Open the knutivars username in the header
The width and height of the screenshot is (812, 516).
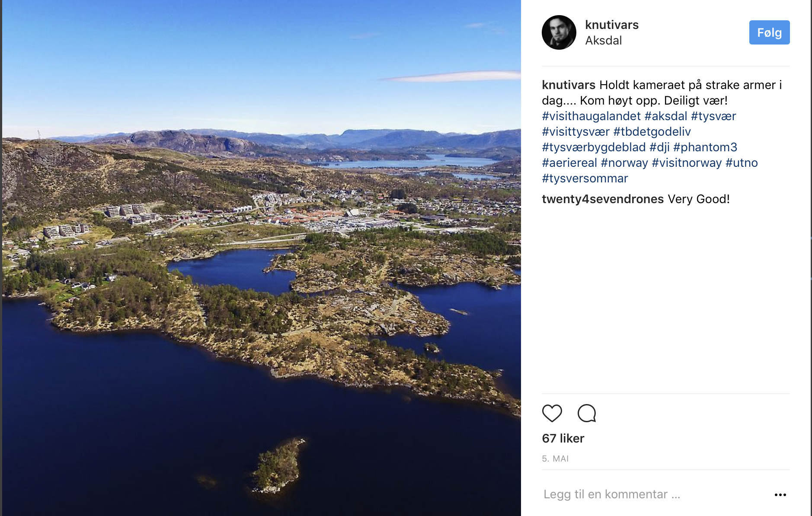(x=611, y=25)
